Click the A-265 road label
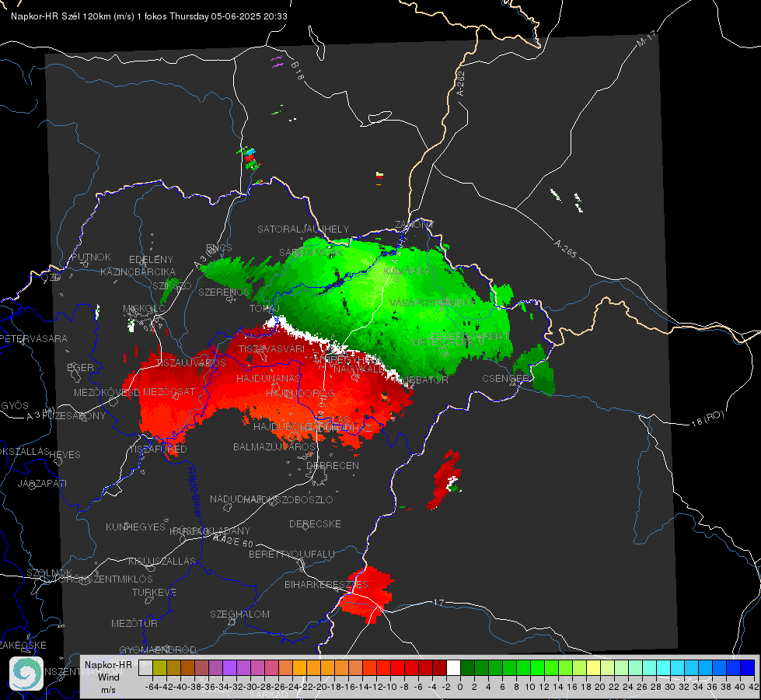Screen dimensions: 761x700 [565, 248]
